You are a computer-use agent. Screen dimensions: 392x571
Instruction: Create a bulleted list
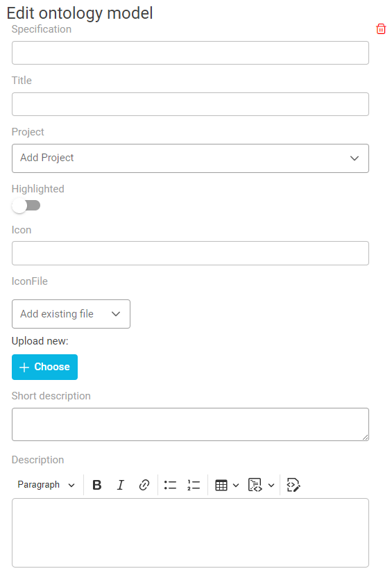click(x=170, y=485)
